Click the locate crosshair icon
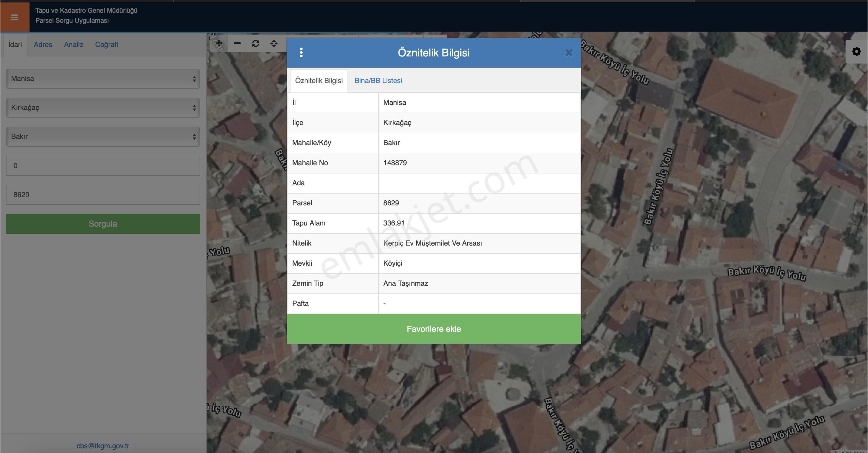868x453 pixels. (x=274, y=43)
